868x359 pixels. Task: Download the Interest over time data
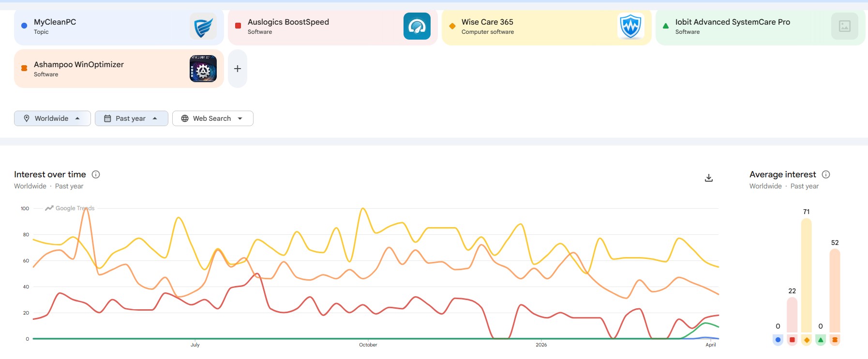[x=709, y=178]
